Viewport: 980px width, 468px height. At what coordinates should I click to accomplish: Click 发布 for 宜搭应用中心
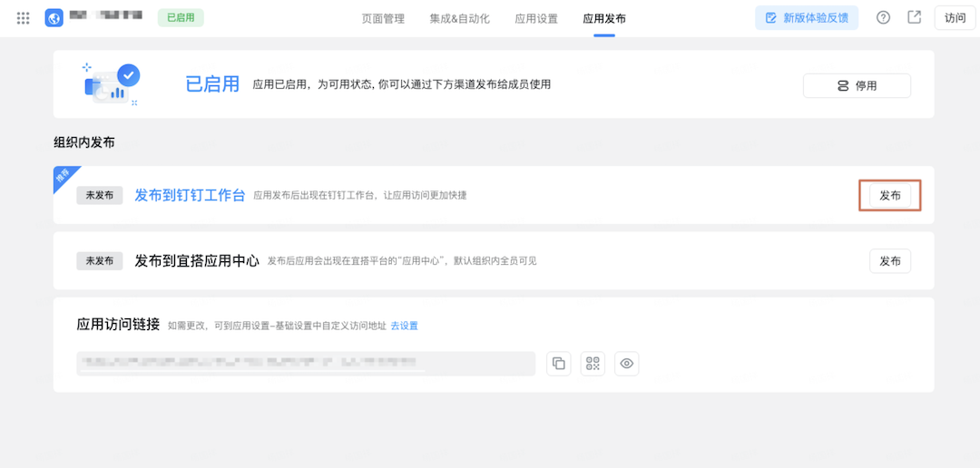pyautogui.click(x=890, y=261)
